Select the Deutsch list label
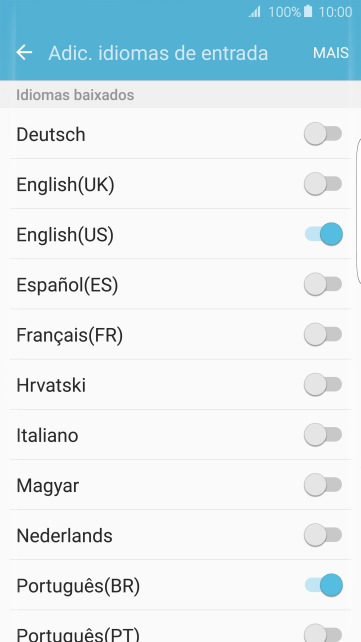Viewport: 361px width, 642px height. (x=51, y=134)
